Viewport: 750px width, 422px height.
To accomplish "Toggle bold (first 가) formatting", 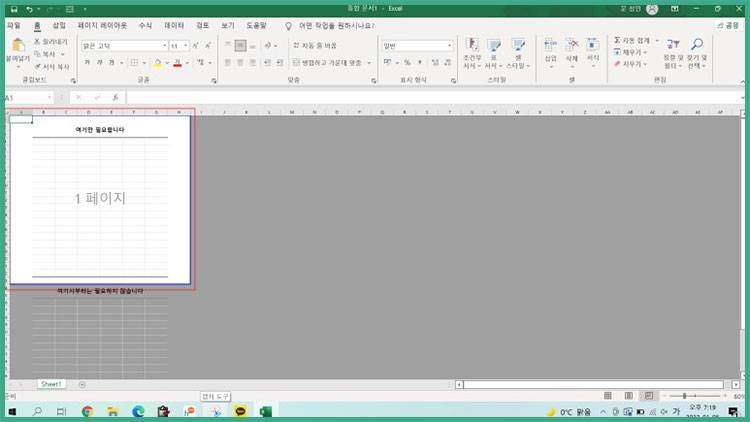I will pos(87,63).
